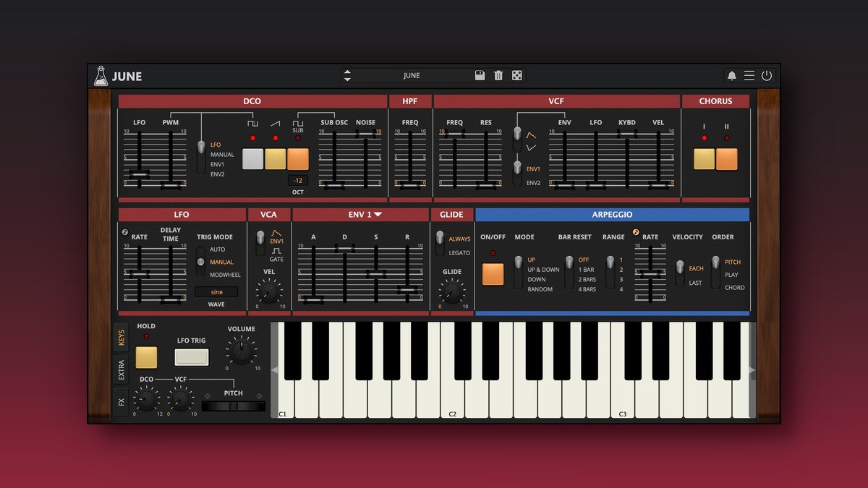Switch to the FX tab

coord(121,401)
